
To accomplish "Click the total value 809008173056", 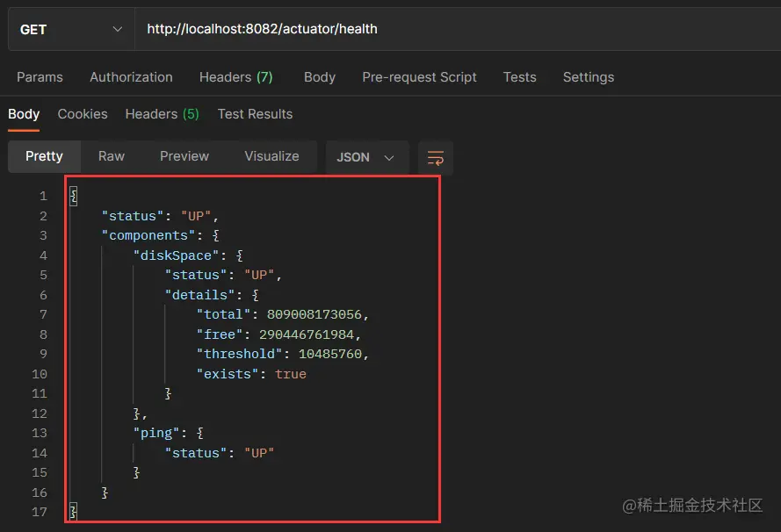I will point(315,314).
